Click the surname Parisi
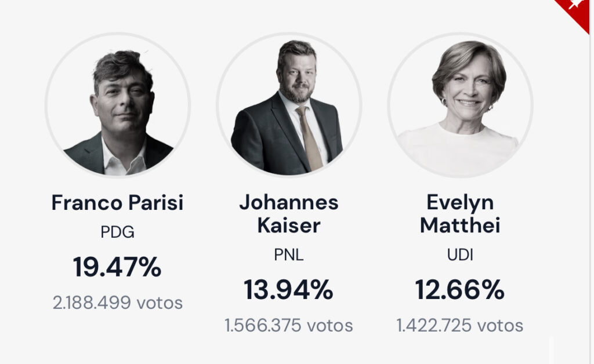The height and width of the screenshot is (364, 594). coord(152,203)
